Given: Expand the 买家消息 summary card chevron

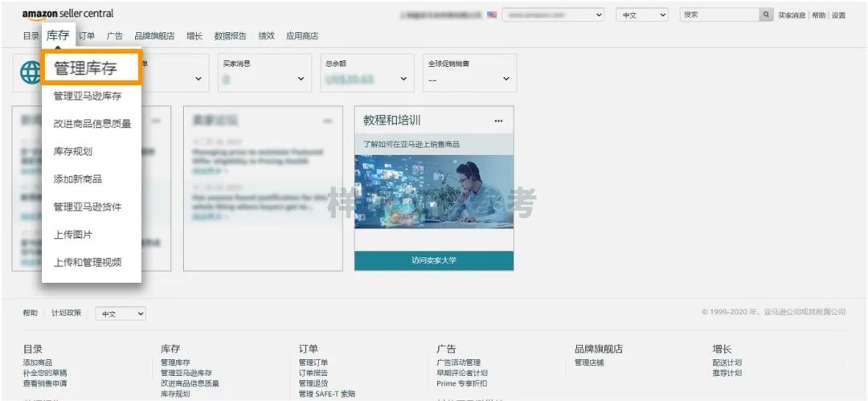Looking at the screenshot, I should 301,79.
